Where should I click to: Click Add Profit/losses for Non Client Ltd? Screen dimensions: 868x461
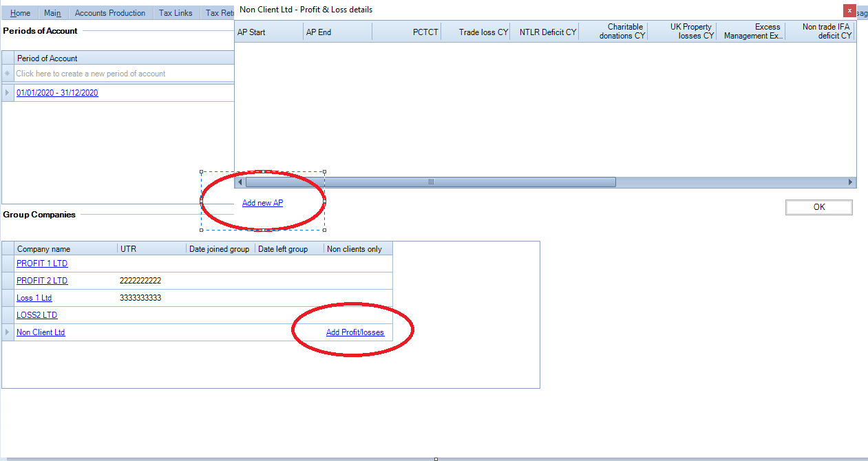pos(354,332)
